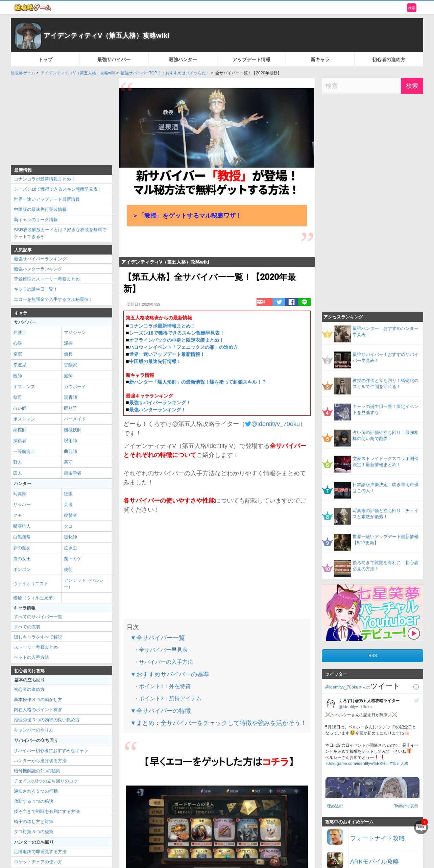434x868 pixels.
Task: Click the large pink 検索 search button
Action: point(412,86)
